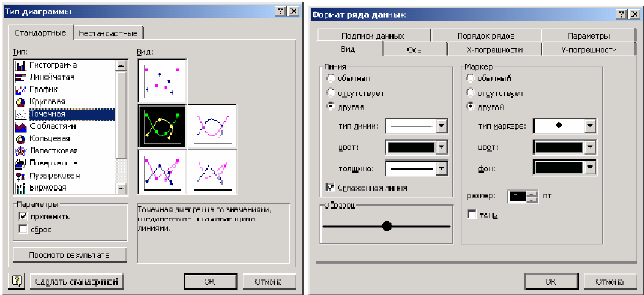The width and height of the screenshot is (644, 295).
Task: Cancel the Тип диаграммы dialog
Action: point(269,282)
